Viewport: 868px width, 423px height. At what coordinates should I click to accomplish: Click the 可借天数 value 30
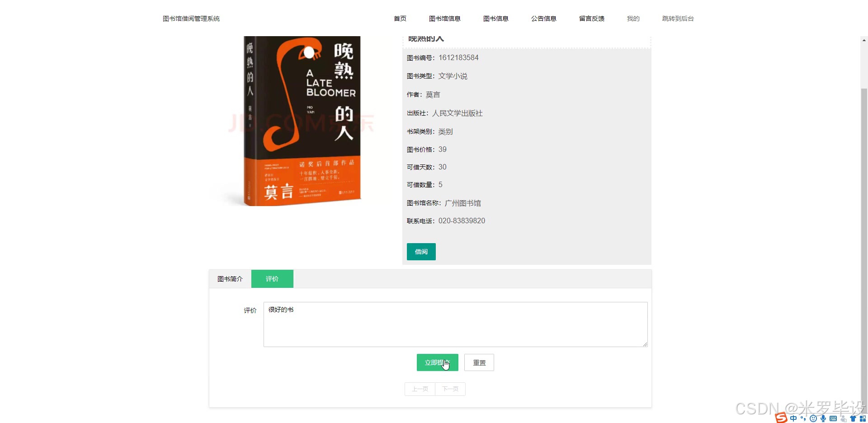point(443,167)
